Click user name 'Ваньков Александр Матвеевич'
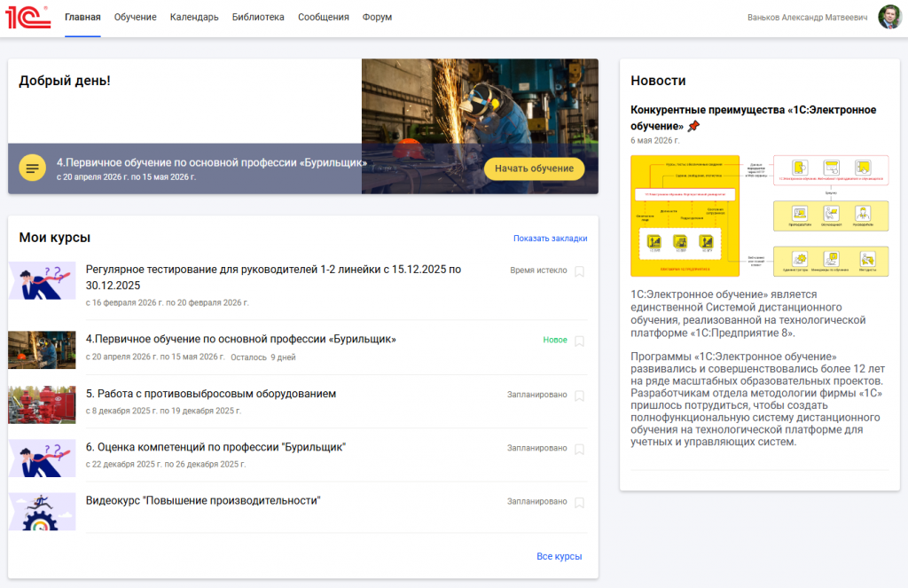Viewport: 908px width, 588px height. 807,18
